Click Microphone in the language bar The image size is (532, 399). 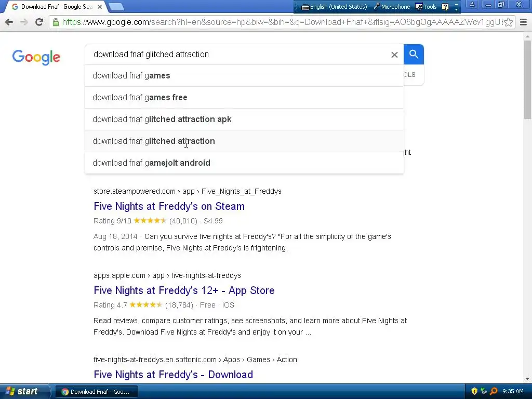(x=392, y=7)
